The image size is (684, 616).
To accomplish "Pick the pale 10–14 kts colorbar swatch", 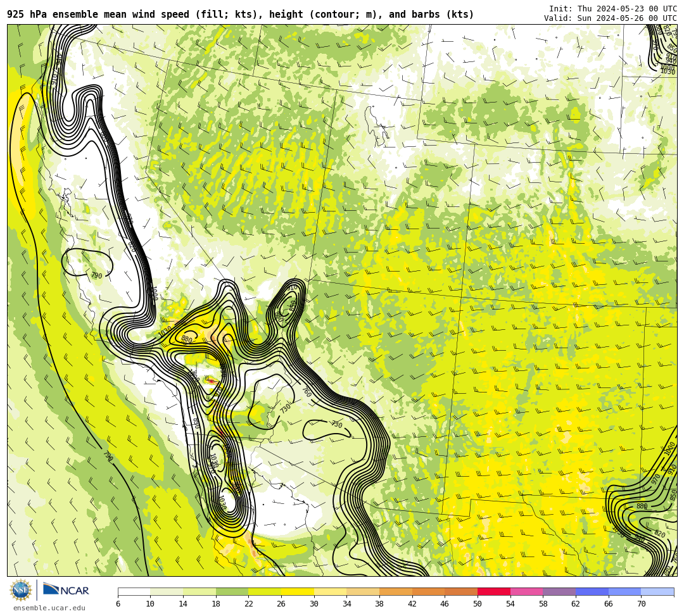I will tap(167, 591).
